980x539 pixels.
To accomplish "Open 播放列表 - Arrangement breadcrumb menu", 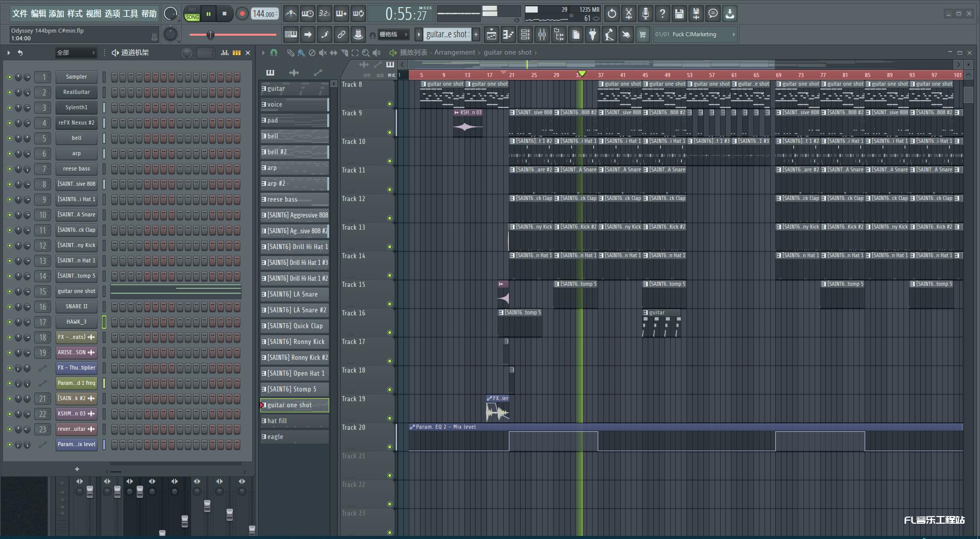I will tap(437, 53).
